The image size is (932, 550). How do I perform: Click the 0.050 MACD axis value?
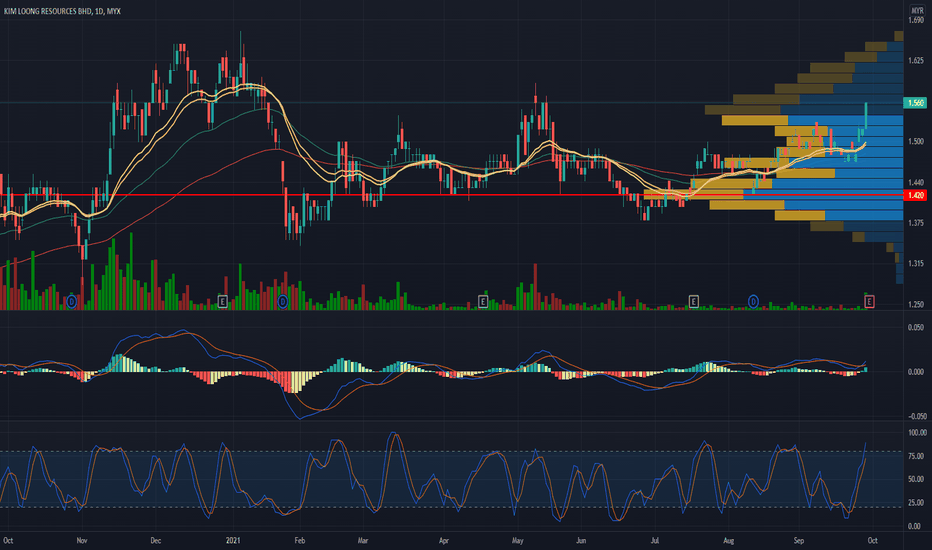pyautogui.click(x=916, y=328)
